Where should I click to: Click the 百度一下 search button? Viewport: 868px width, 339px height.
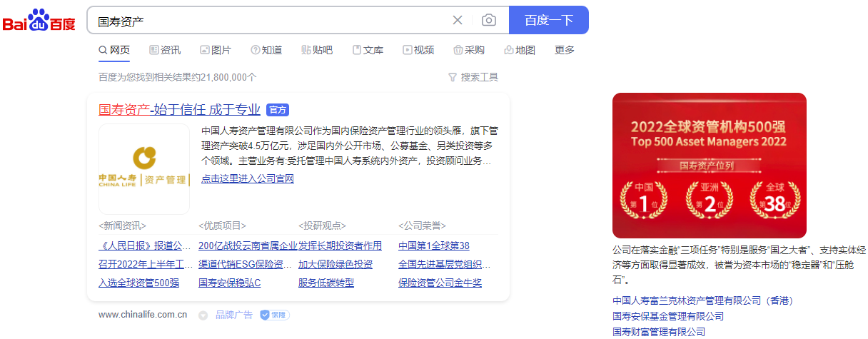click(548, 20)
